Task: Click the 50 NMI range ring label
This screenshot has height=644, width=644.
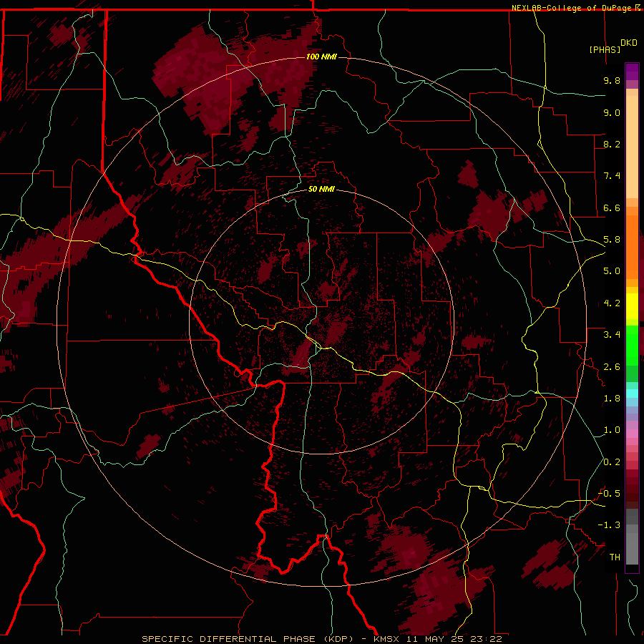Action: click(x=321, y=190)
